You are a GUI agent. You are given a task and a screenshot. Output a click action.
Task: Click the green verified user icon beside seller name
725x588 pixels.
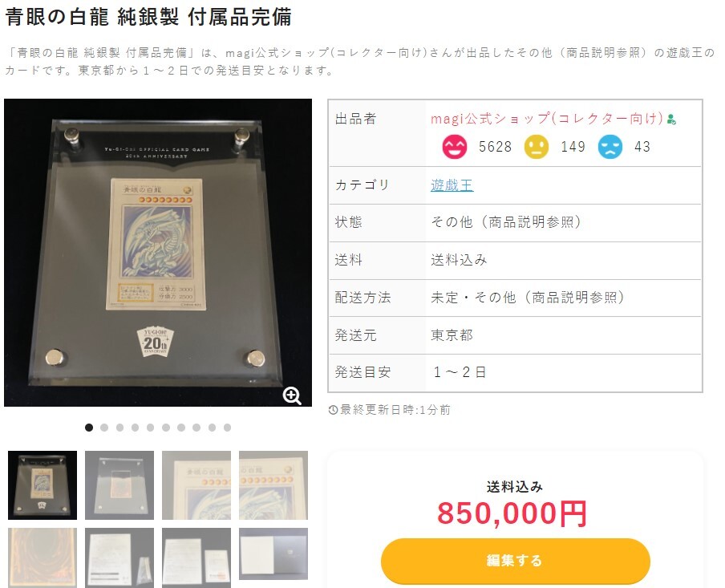[x=672, y=120]
